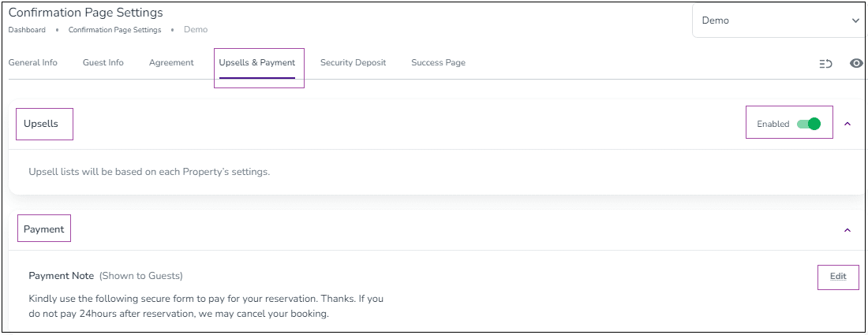This screenshot has height=335, width=868.
Task: Open the Guest Info tab
Action: (103, 62)
